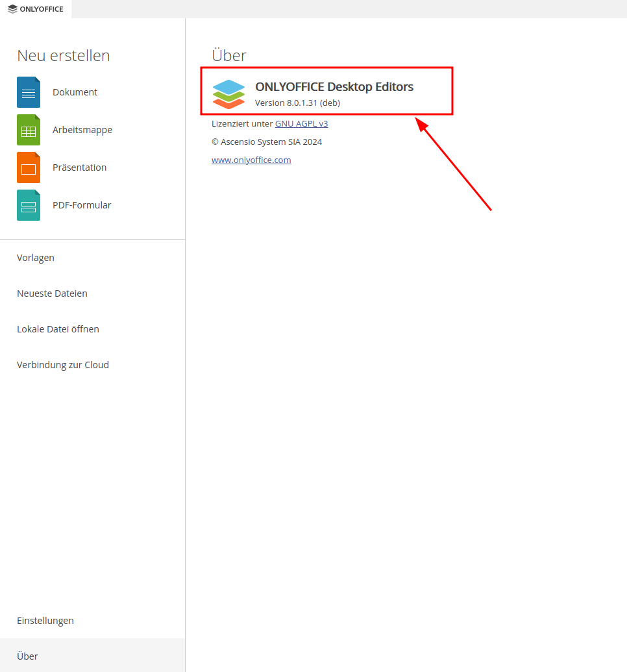
Task: Click the Neu erstellen heading
Action: coord(64,56)
